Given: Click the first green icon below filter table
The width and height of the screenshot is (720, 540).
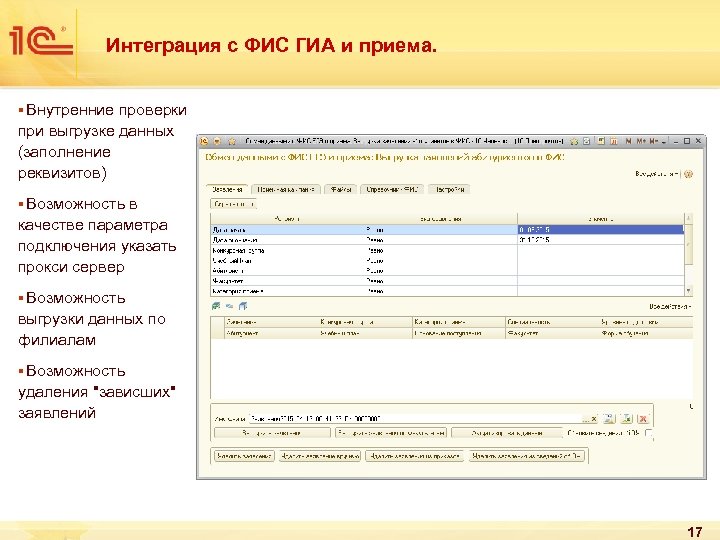Looking at the screenshot, I should click(216, 306).
